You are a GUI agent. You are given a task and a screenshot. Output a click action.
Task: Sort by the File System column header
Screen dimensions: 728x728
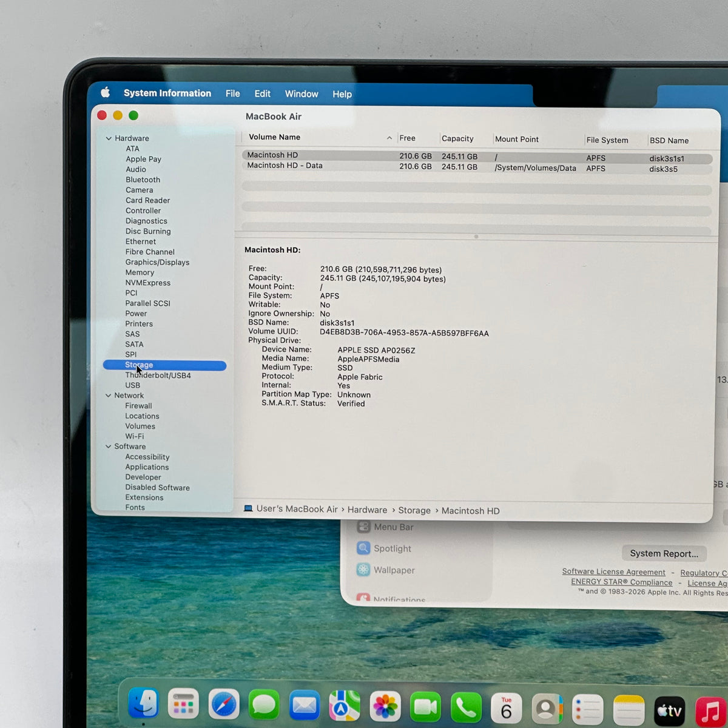(607, 140)
